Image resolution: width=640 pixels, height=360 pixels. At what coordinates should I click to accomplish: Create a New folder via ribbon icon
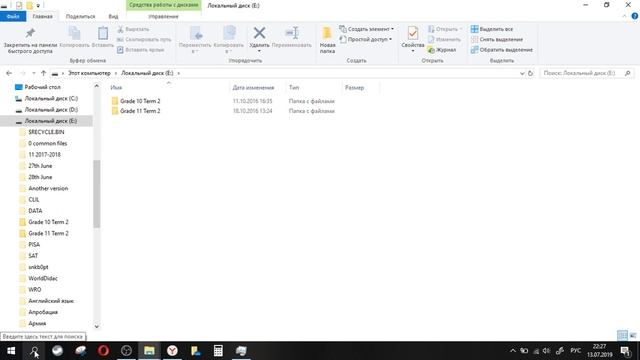(327, 33)
